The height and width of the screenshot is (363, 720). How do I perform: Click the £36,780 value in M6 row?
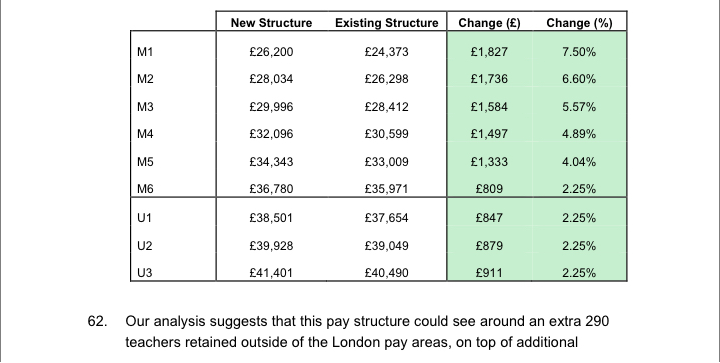coord(271,189)
